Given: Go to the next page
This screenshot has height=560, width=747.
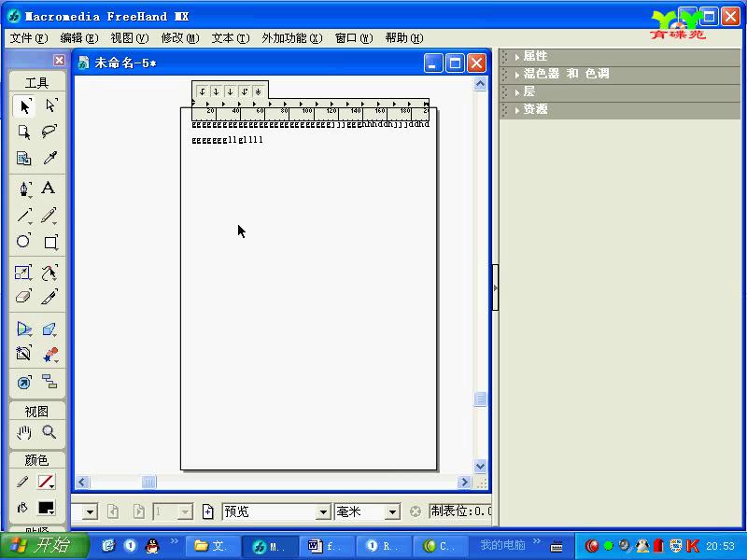Looking at the screenshot, I should (138, 511).
